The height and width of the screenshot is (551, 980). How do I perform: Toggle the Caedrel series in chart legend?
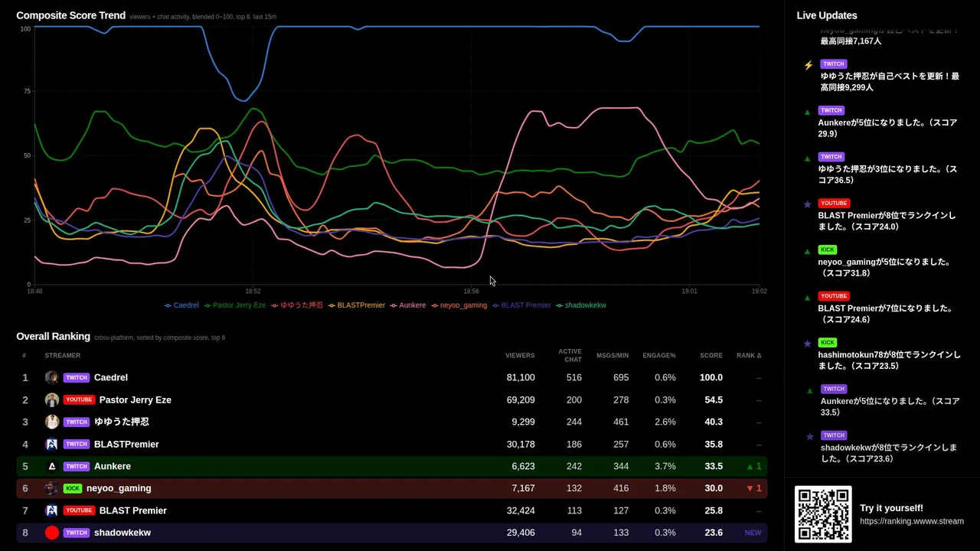[181, 305]
